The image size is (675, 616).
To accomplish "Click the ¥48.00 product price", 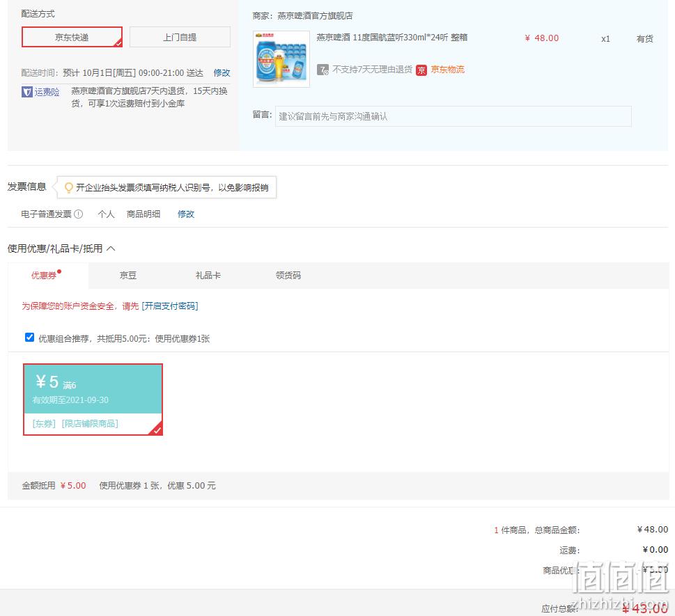I will 541,38.
